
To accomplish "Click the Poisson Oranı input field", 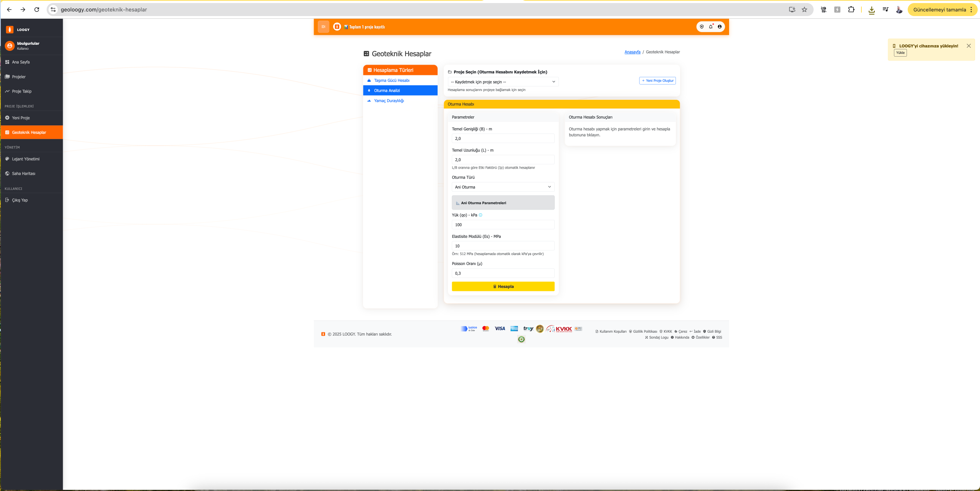I will (503, 273).
